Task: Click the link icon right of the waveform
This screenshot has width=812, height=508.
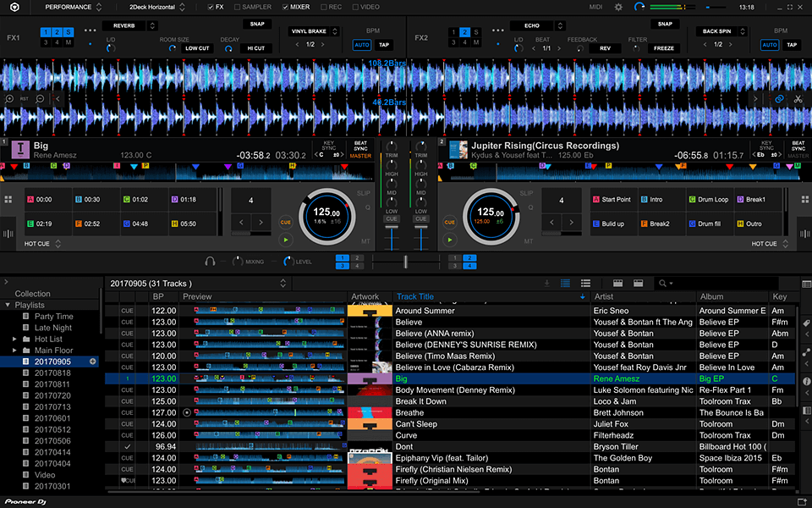Action: tap(779, 99)
